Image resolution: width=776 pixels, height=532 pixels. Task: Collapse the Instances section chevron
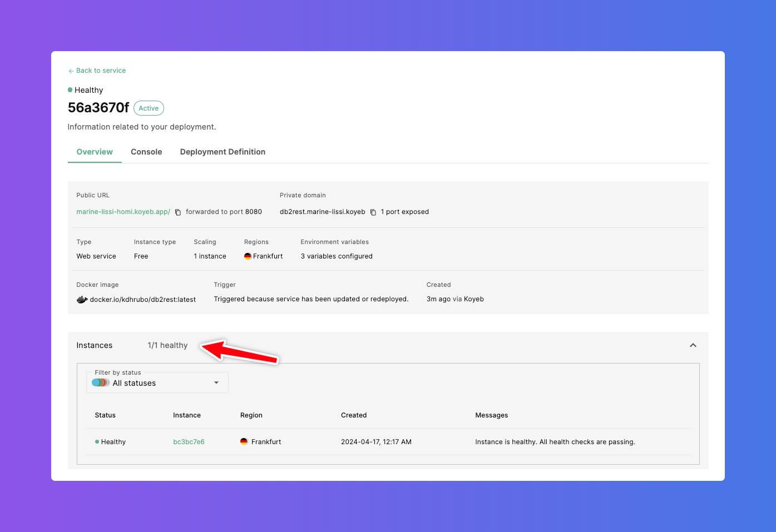point(693,345)
